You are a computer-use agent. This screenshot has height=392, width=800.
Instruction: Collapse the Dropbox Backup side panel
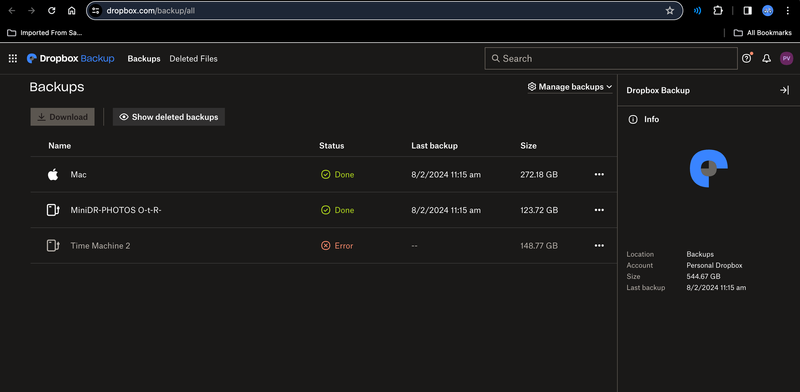[x=784, y=90]
